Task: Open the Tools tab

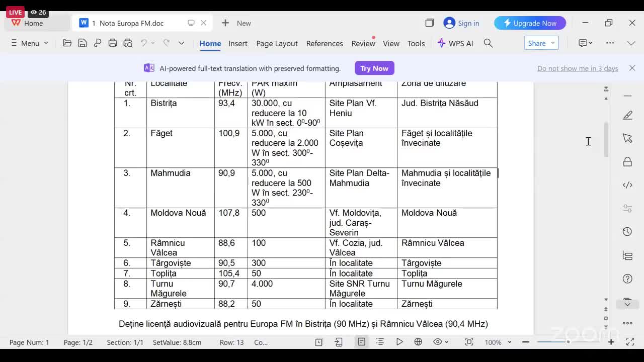Action: [416, 43]
